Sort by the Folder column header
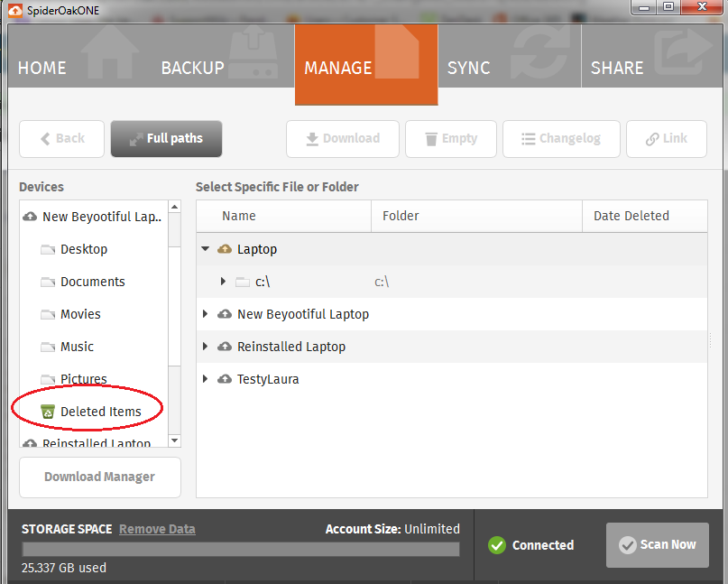Screen dimensions: 728x584 [x=476, y=216]
